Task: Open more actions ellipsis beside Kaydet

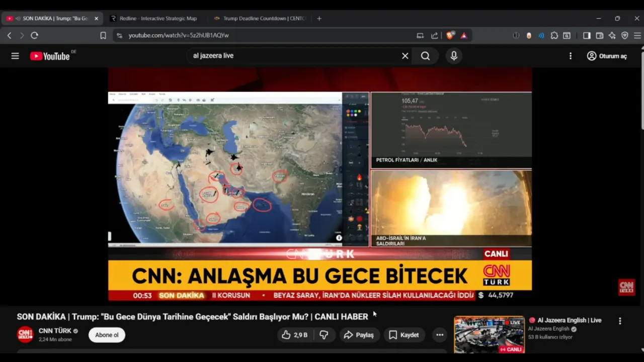Action: 440,335
